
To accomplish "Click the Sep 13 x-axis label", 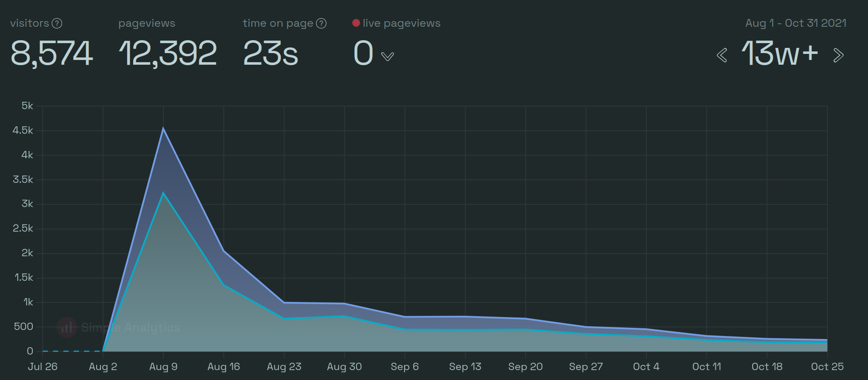I will pos(465,367).
